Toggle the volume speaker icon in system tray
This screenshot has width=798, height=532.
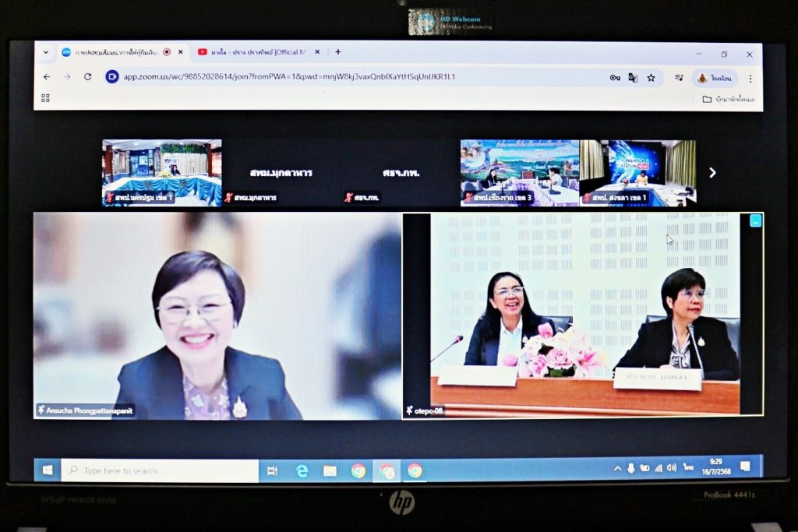tap(672, 468)
